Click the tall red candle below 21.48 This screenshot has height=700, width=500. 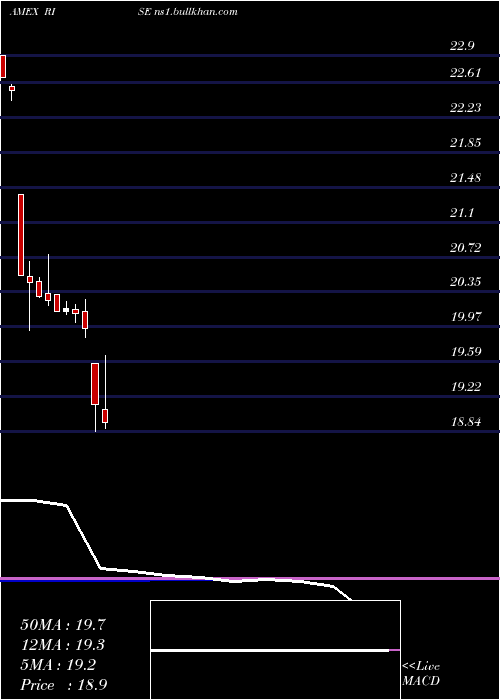click(21, 235)
